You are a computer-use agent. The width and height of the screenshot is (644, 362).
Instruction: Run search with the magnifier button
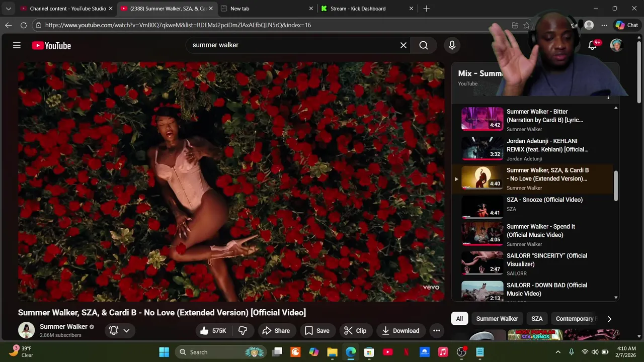pos(424,45)
